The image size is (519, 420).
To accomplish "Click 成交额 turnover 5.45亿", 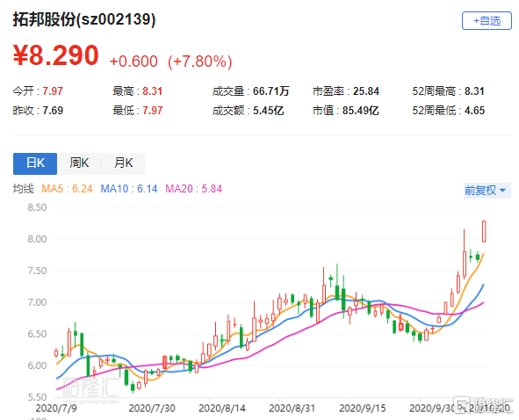I will pos(248,111).
